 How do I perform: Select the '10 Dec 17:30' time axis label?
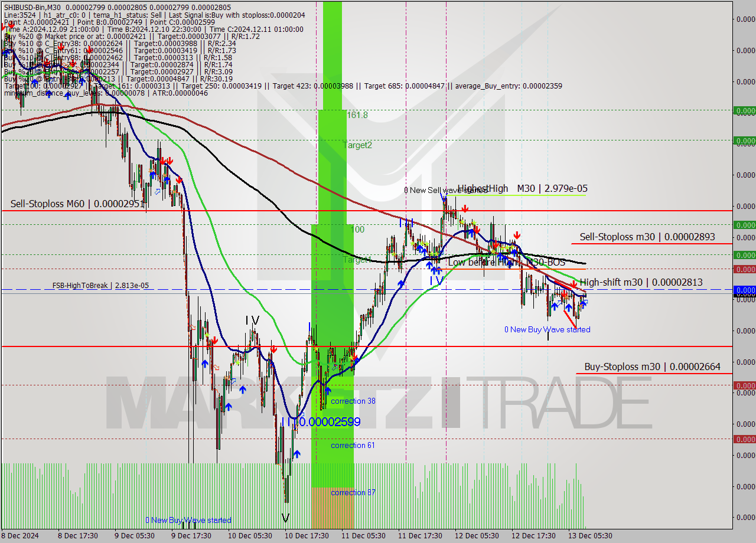coord(307,536)
